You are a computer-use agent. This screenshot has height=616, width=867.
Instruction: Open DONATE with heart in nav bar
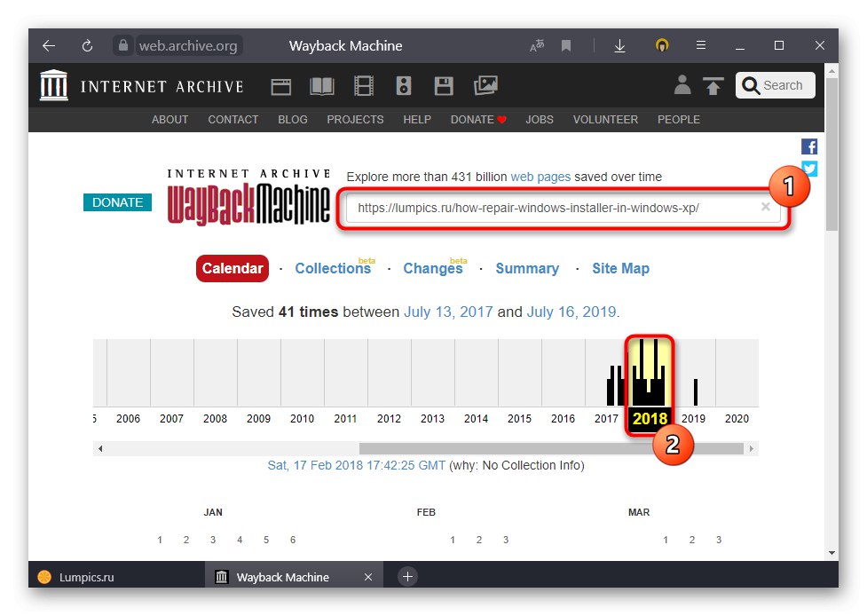(x=478, y=120)
